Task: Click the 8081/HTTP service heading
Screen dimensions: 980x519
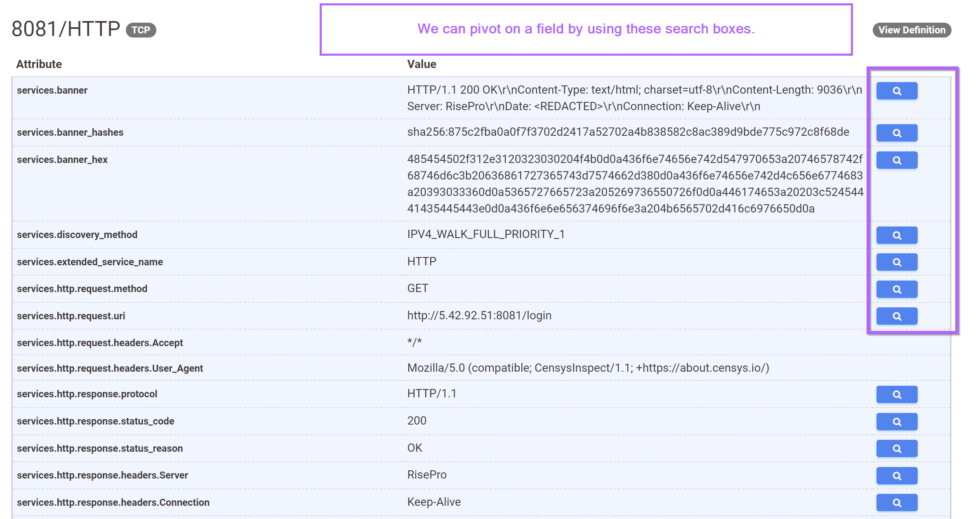Action: click(66, 29)
